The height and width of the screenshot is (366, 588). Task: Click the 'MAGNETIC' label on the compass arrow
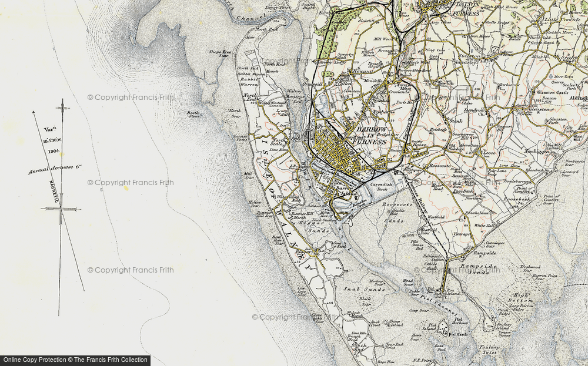point(54,191)
